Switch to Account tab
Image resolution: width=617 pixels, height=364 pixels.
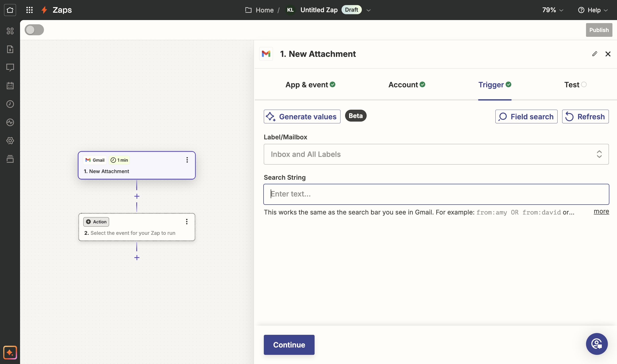click(x=407, y=85)
